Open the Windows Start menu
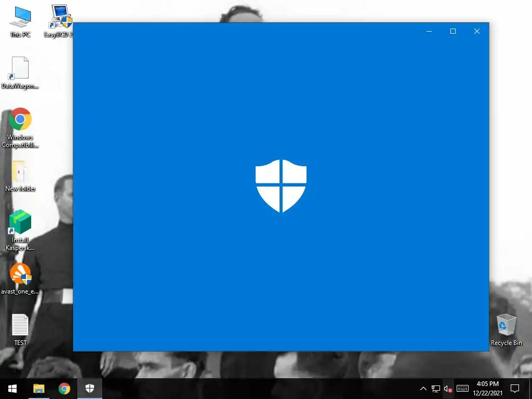Image resolution: width=532 pixels, height=399 pixels. (x=12, y=389)
